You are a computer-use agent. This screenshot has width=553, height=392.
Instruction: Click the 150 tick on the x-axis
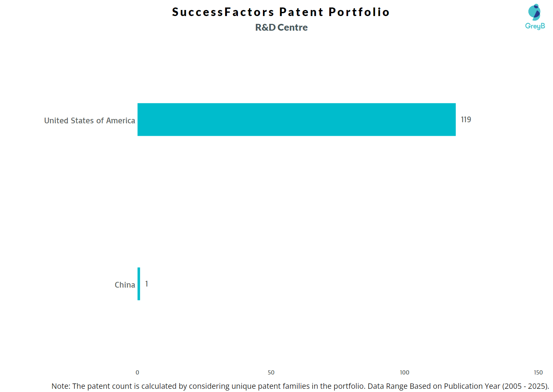click(x=538, y=372)
